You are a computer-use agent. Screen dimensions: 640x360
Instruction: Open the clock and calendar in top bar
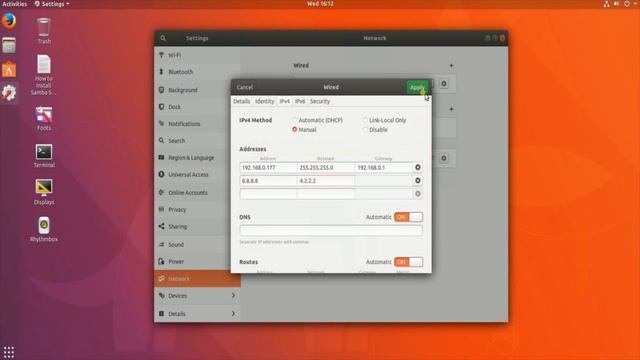click(320, 4)
